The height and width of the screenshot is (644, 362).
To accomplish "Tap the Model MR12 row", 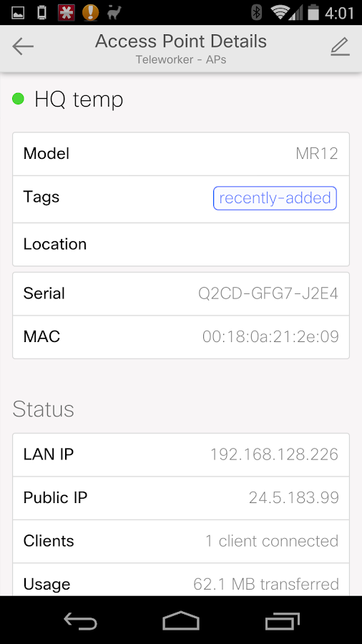I will point(181,154).
